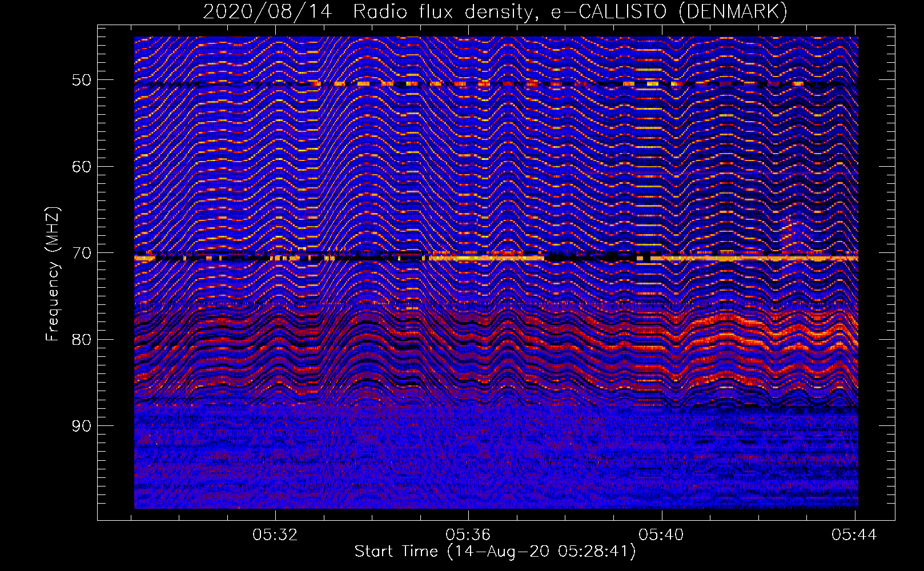
Task: Click the '05:32' time tick label
Action: coord(275,535)
